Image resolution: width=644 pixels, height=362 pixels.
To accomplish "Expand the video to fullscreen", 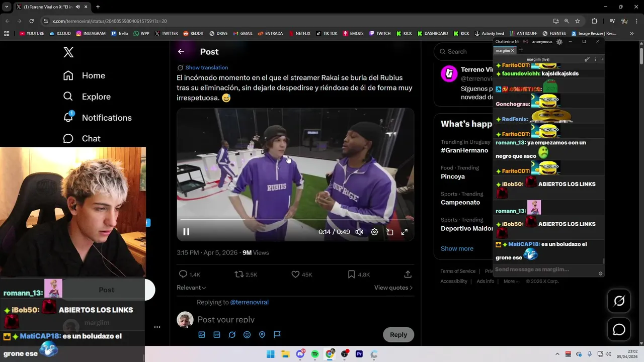I will tap(404, 232).
